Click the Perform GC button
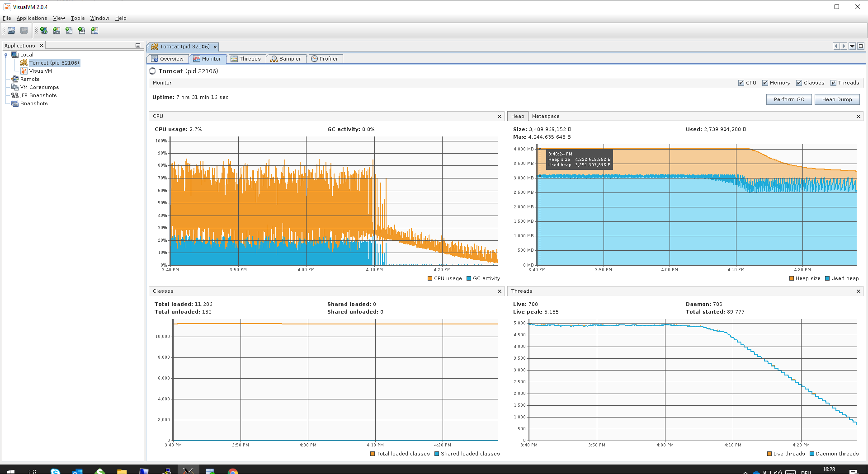This screenshot has width=868, height=474. [789, 99]
